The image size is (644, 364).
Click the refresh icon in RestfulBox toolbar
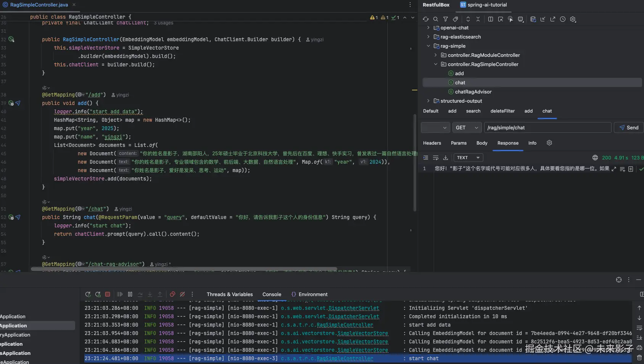(x=426, y=19)
